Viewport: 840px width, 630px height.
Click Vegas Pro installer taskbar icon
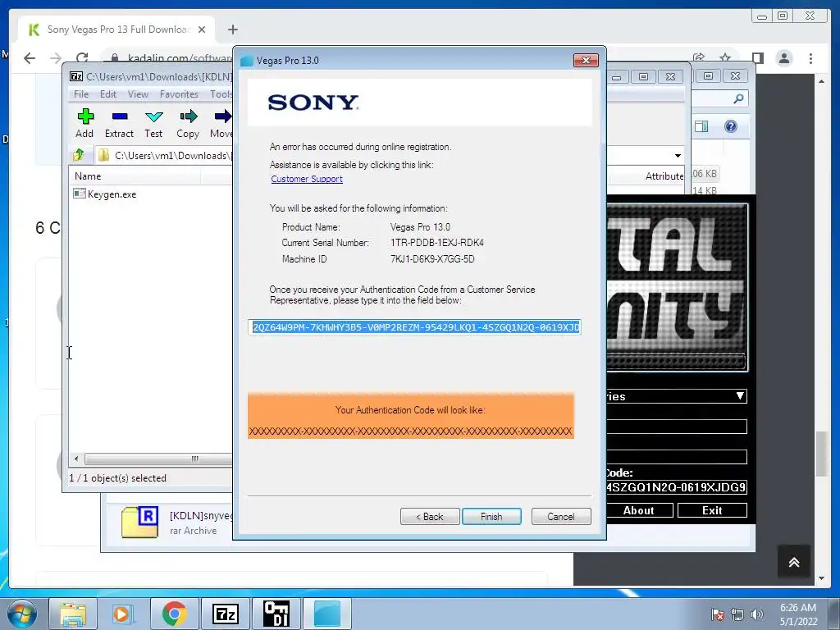click(326, 614)
